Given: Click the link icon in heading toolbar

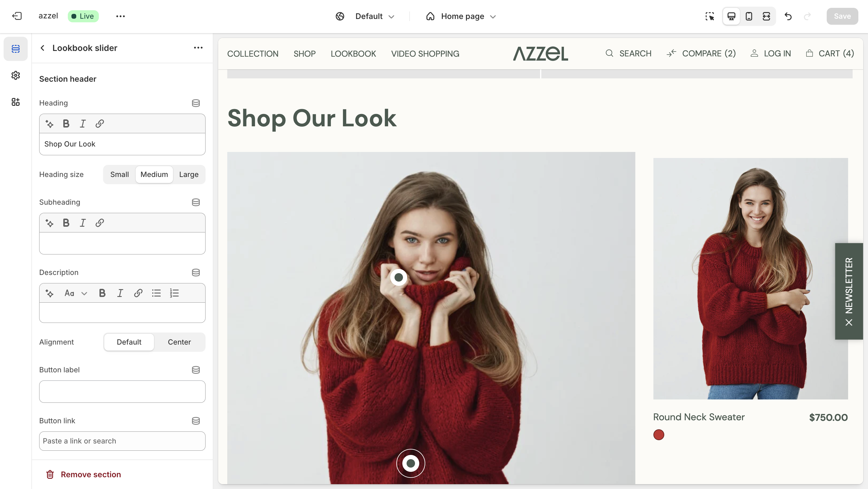Looking at the screenshot, I should click(99, 123).
